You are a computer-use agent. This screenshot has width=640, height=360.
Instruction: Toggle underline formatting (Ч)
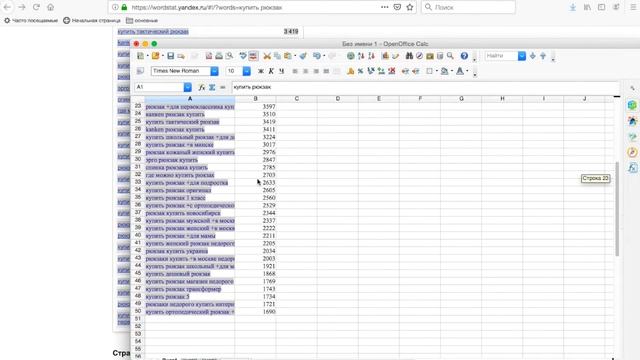(x=281, y=71)
